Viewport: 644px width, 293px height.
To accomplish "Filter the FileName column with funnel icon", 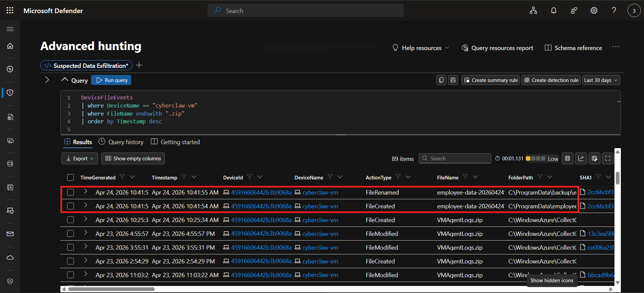I will coord(465,177).
